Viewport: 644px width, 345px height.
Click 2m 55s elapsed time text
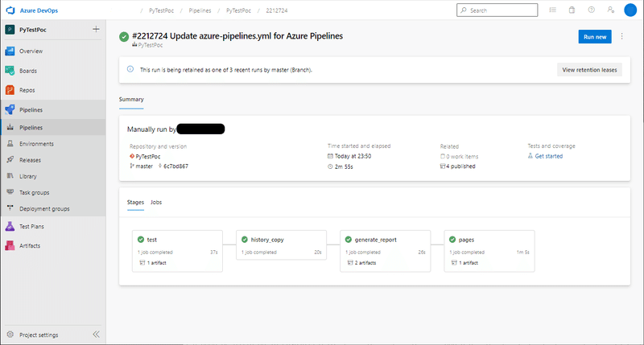[344, 166]
